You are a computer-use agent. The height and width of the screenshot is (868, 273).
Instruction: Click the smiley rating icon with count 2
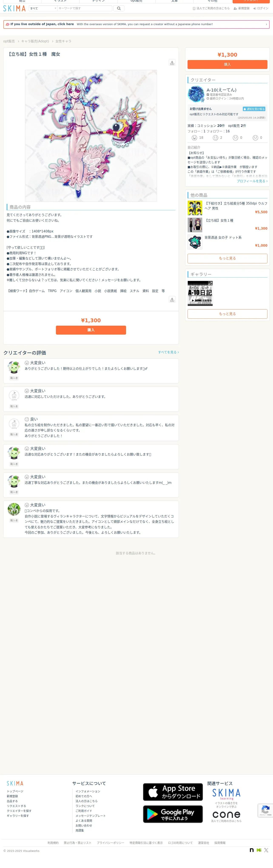point(215,138)
